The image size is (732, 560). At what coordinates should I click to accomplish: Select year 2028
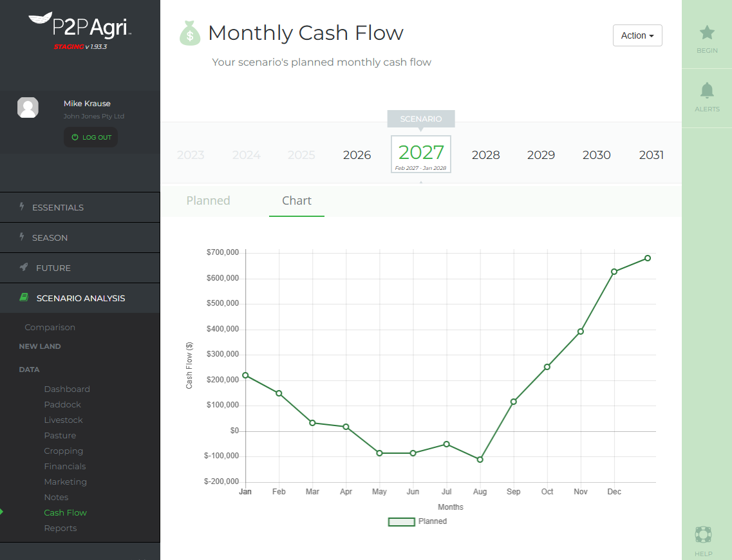pos(485,155)
